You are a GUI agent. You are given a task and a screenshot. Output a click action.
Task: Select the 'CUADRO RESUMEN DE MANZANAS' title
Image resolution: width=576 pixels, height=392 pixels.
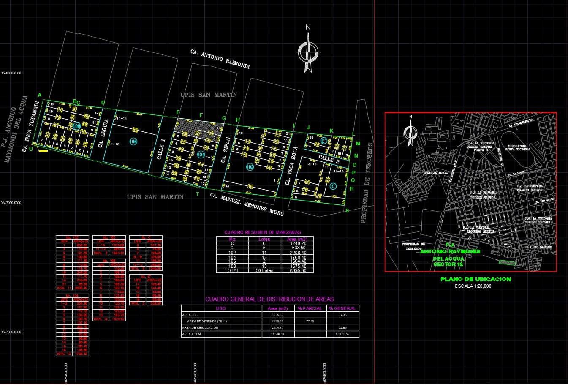263,232
